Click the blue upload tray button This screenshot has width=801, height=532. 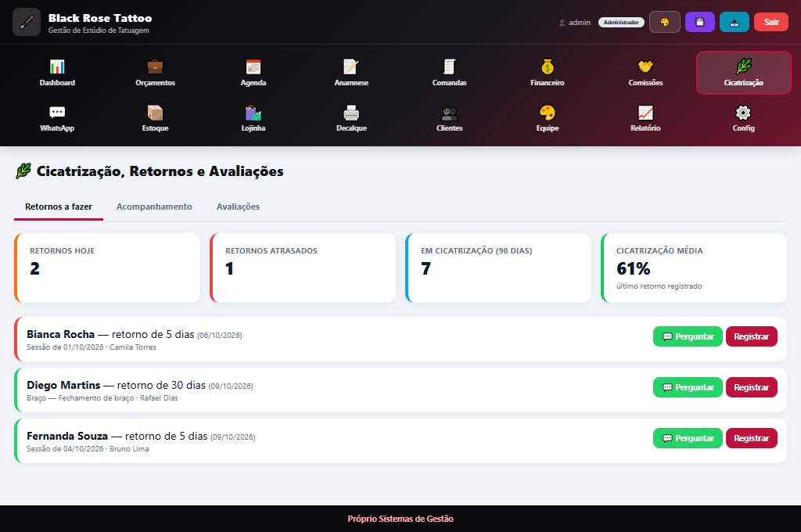(x=735, y=22)
